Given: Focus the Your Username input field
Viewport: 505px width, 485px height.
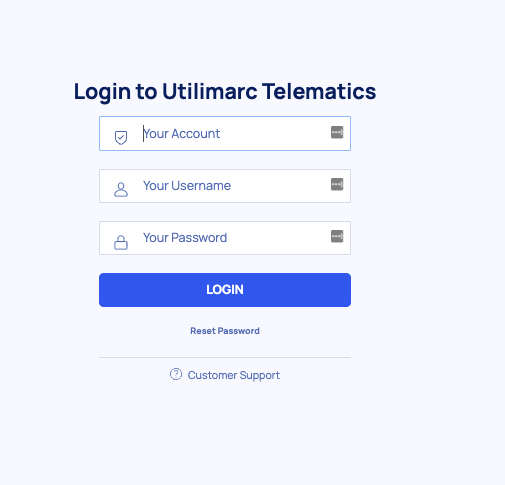Looking at the screenshot, I should point(225,186).
